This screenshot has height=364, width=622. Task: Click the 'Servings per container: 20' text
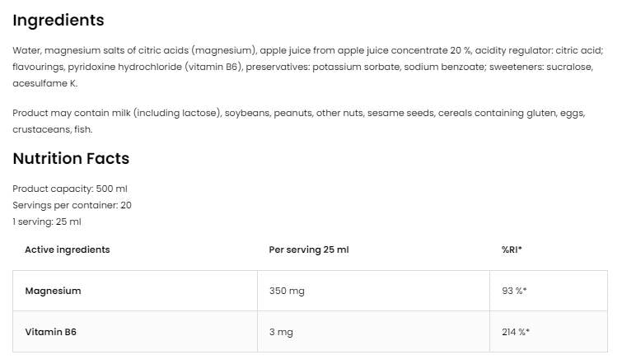click(72, 205)
